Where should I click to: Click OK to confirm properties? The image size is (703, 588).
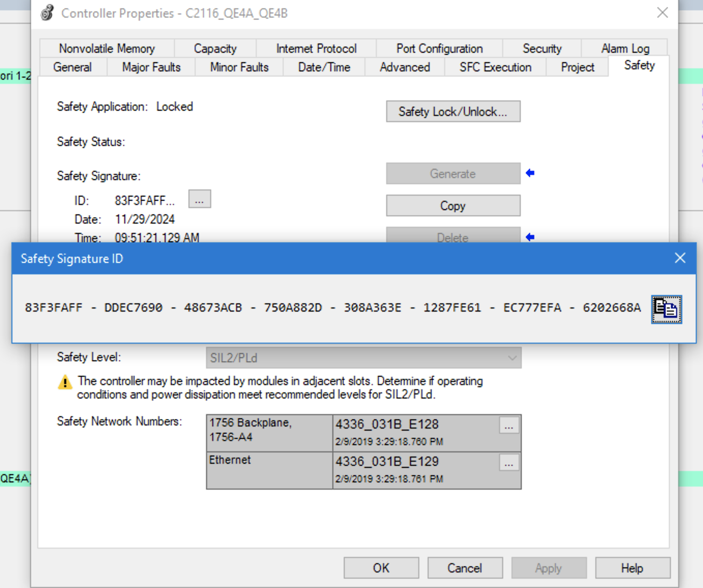click(381, 568)
